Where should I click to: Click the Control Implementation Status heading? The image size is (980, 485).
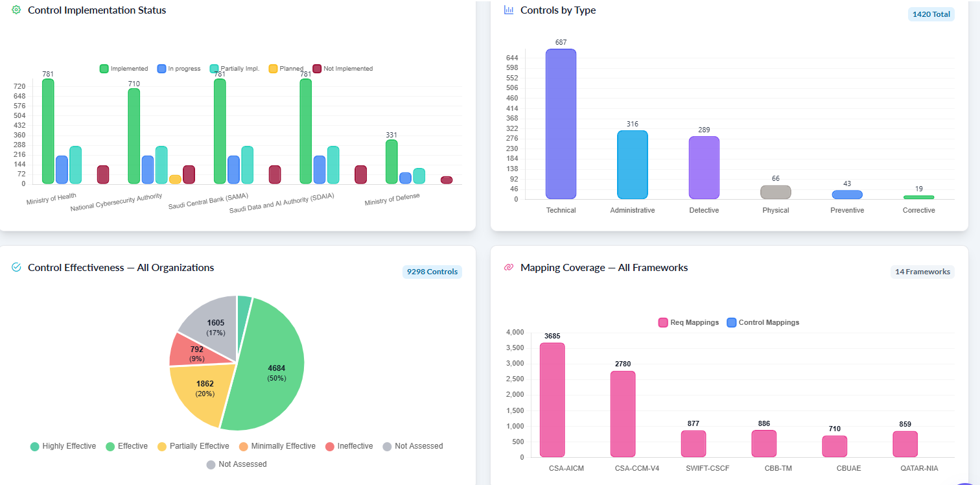tap(97, 10)
